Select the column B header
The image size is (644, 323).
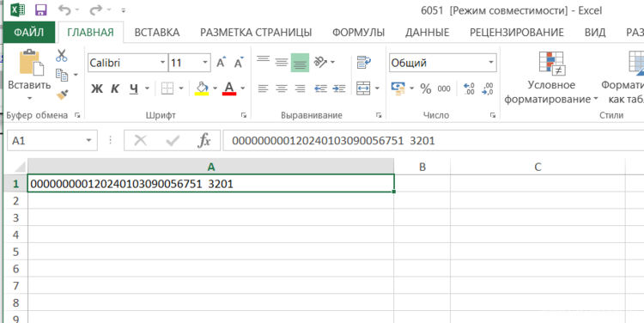click(422, 167)
